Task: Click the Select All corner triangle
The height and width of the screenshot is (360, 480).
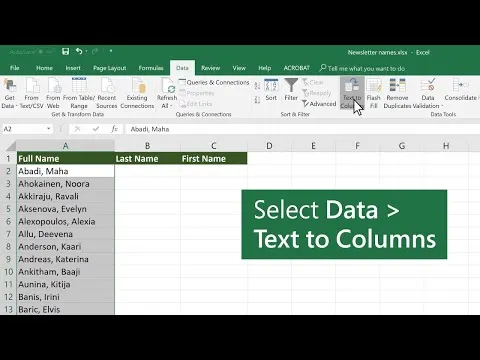Action: click(10, 146)
